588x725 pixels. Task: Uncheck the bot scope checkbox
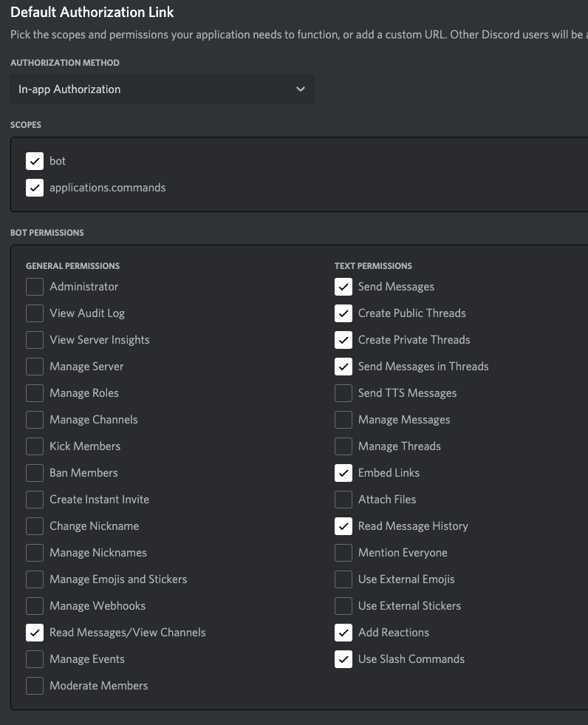[x=35, y=161]
